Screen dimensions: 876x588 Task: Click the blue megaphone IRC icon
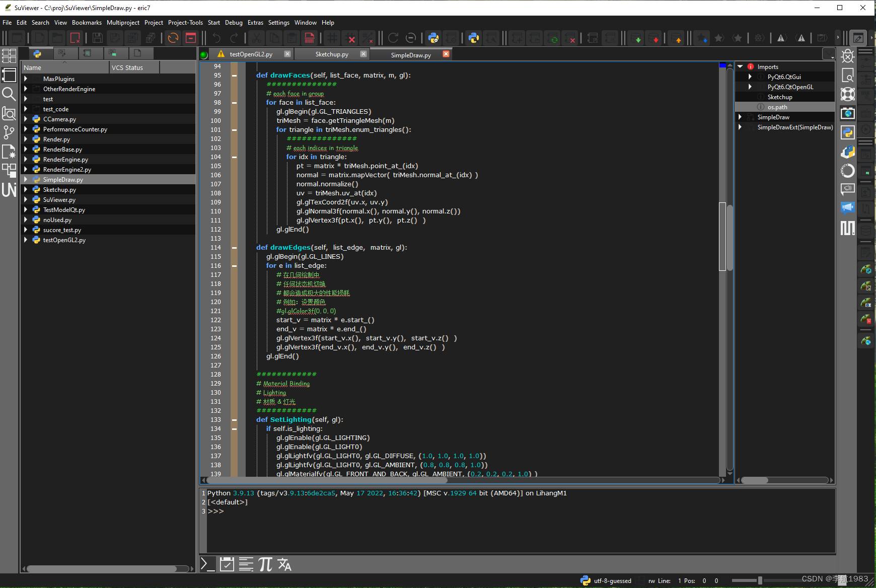[x=848, y=208]
